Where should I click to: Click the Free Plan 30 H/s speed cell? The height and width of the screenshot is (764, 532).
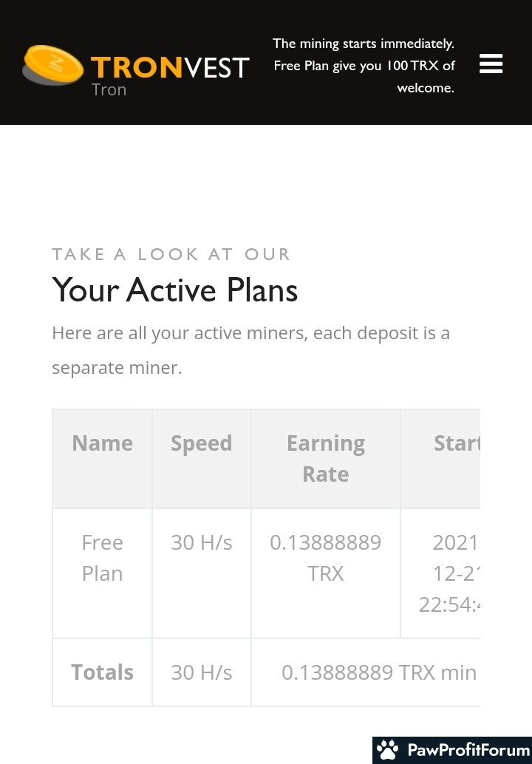click(201, 543)
